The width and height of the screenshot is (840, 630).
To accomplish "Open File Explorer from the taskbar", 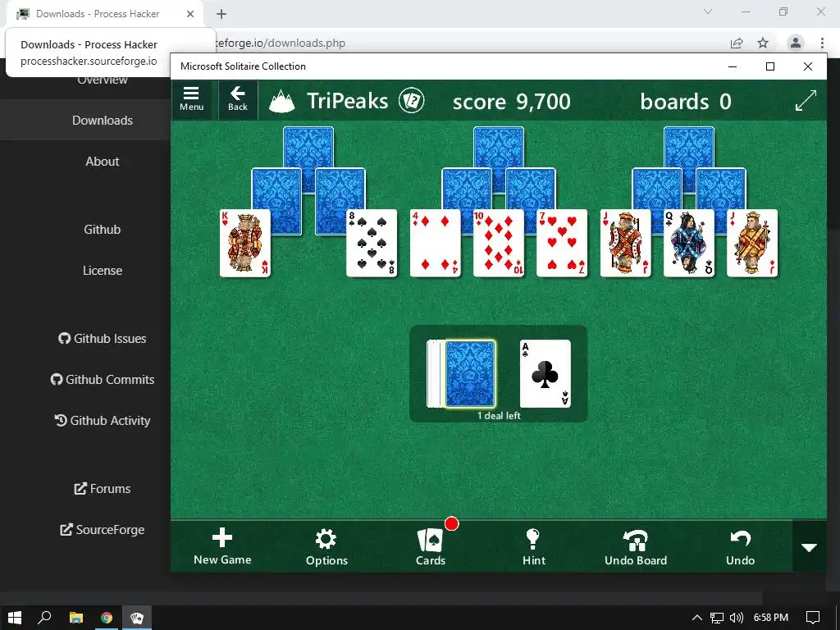I will click(x=76, y=618).
